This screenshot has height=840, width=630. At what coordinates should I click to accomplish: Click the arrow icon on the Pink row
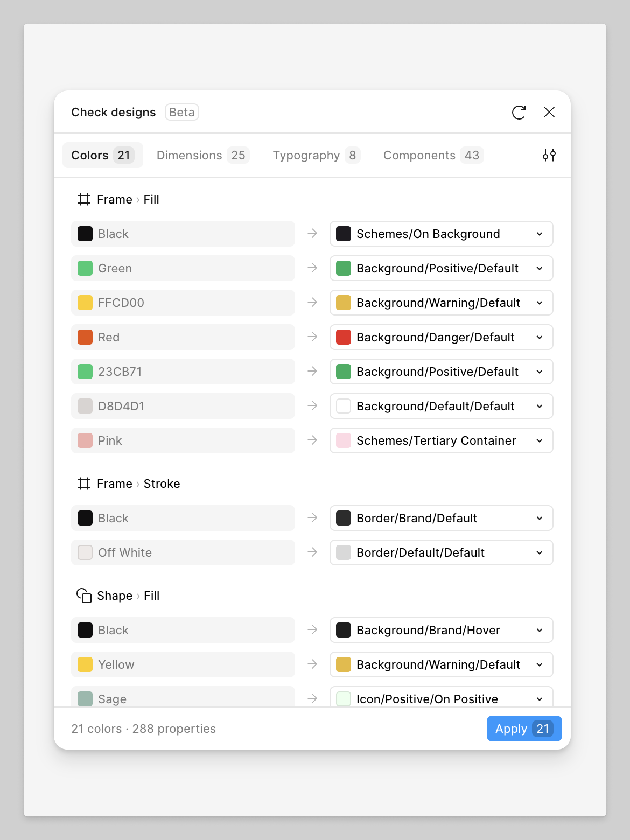(312, 440)
